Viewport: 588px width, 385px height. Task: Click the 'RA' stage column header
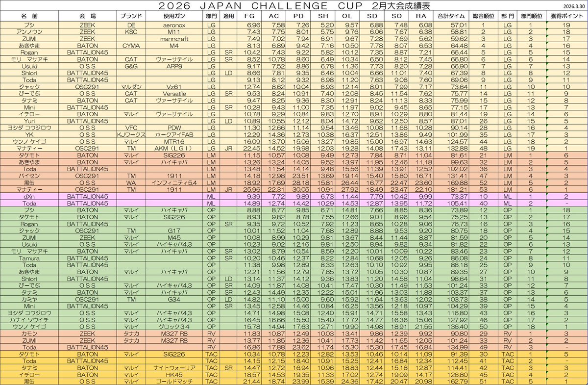coord(420,16)
